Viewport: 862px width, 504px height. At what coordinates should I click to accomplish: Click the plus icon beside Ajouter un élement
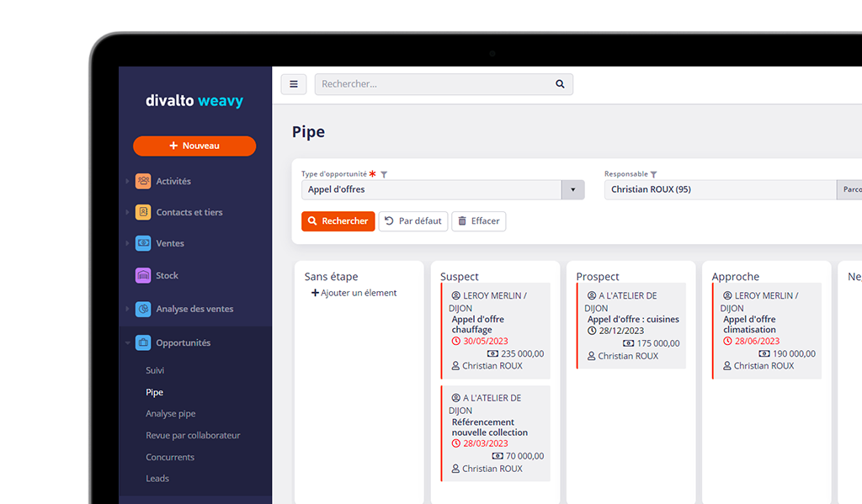315,293
